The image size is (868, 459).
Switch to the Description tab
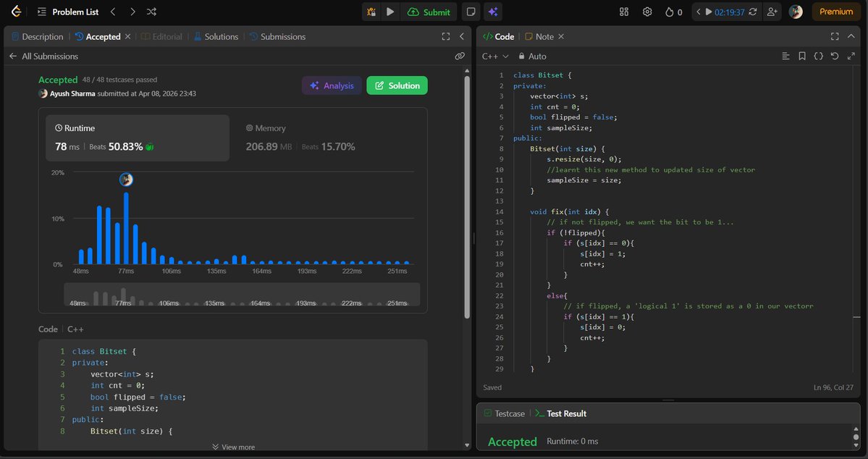(37, 36)
